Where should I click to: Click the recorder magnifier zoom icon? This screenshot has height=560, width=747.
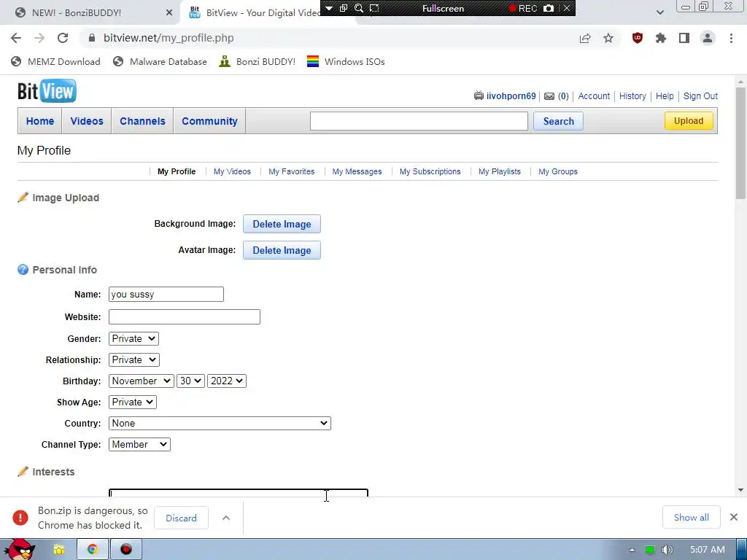[359, 8]
